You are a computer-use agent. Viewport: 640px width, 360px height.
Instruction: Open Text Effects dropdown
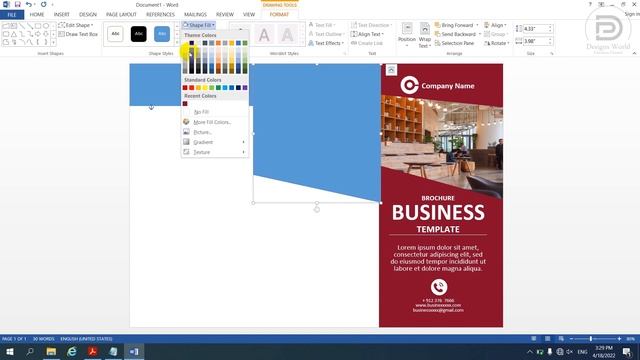coord(326,43)
